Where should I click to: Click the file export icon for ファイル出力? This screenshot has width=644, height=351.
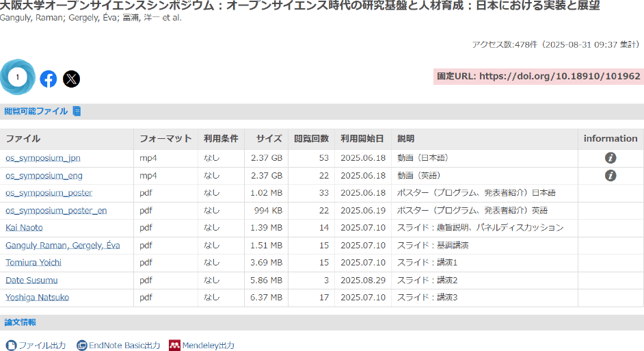[11, 346]
